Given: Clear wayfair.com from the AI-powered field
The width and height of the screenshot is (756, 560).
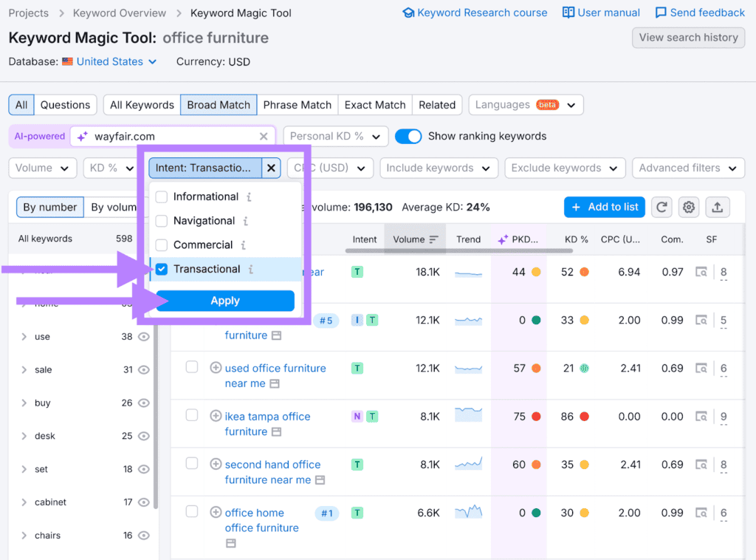Looking at the screenshot, I should (x=264, y=137).
